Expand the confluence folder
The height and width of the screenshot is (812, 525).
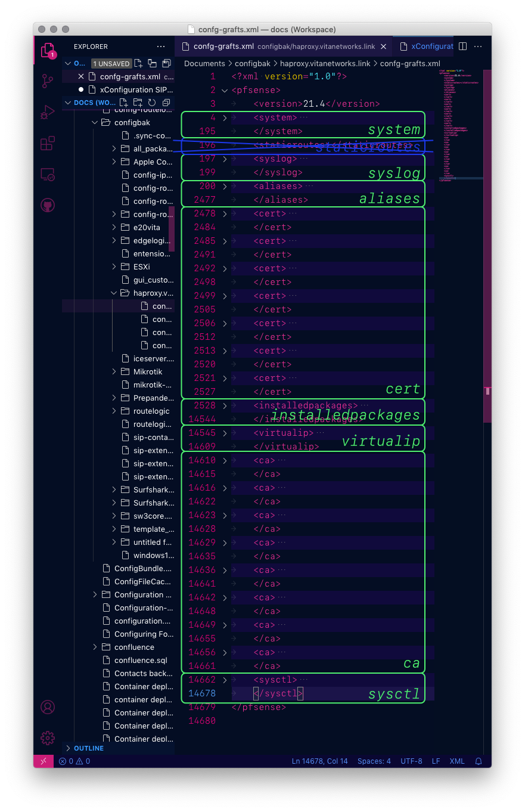click(x=95, y=647)
